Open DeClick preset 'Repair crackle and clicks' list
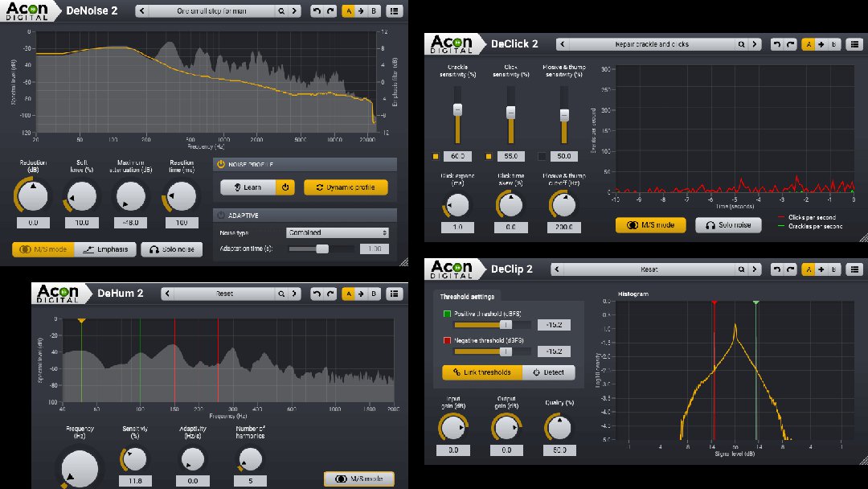Viewport: 868px width, 489px height. (x=651, y=44)
